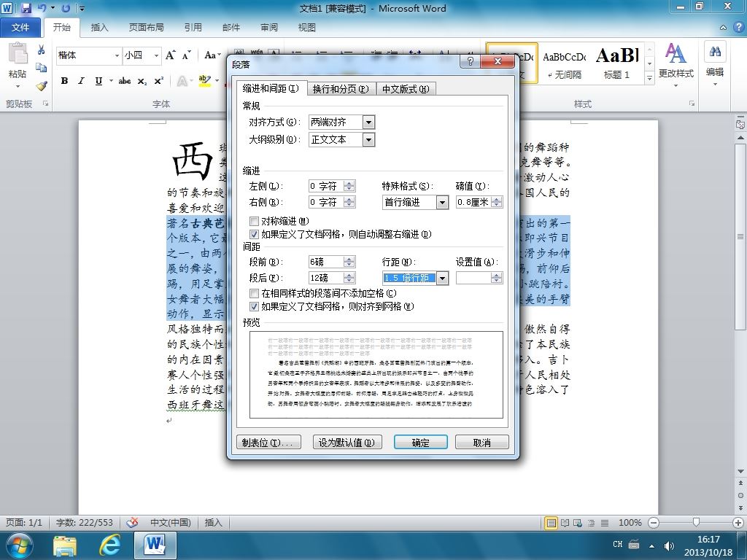Click 设为默认值 button
The height and width of the screenshot is (560, 747).
tap(347, 443)
